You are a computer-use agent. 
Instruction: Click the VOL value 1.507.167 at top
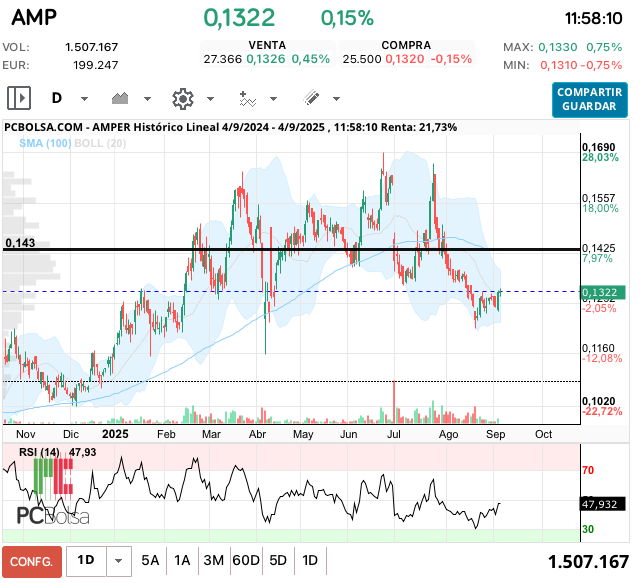point(91,47)
